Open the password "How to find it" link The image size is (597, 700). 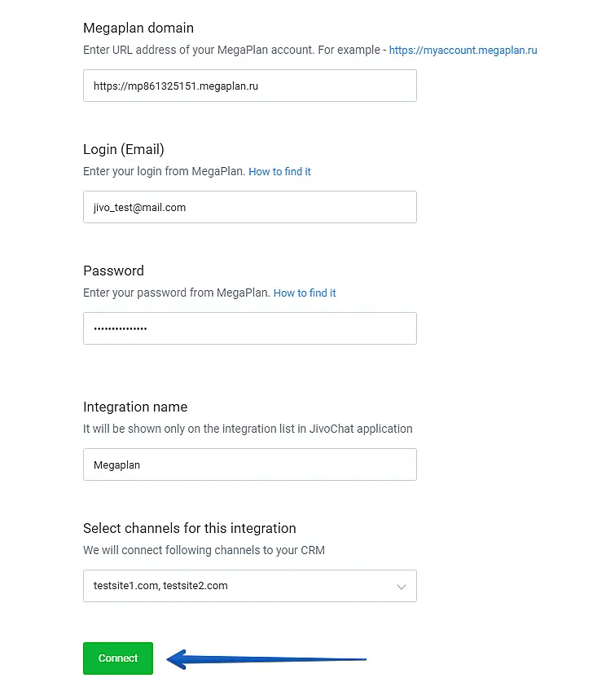(x=305, y=293)
